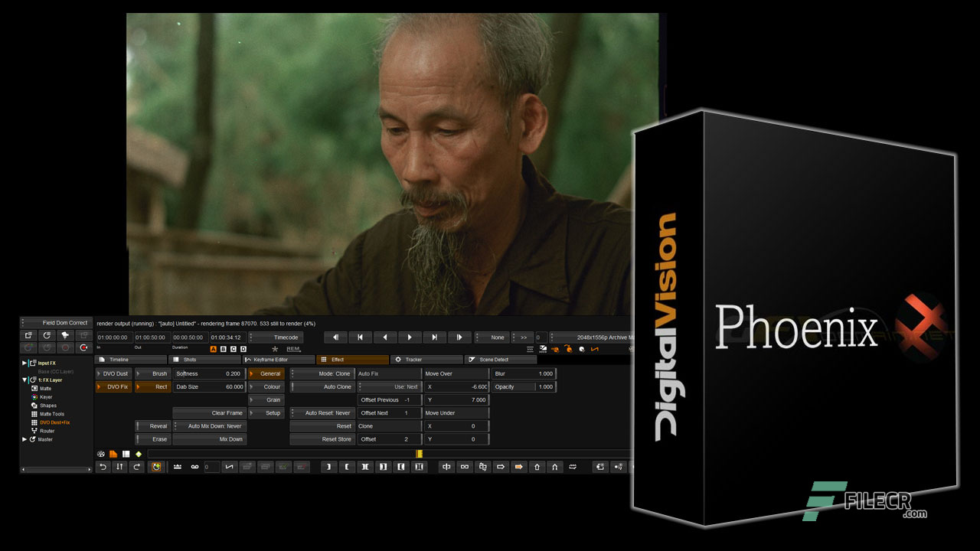Click the Reset button above Reset Store

click(322, 426)
